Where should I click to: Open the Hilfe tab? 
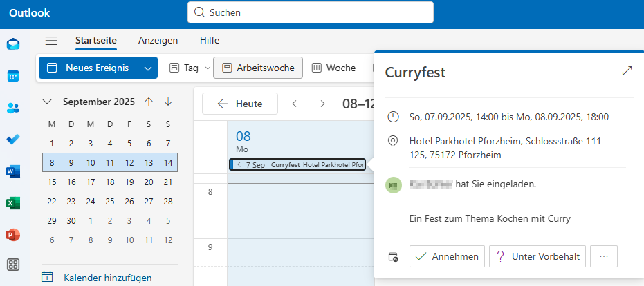[x=209, y=41]
